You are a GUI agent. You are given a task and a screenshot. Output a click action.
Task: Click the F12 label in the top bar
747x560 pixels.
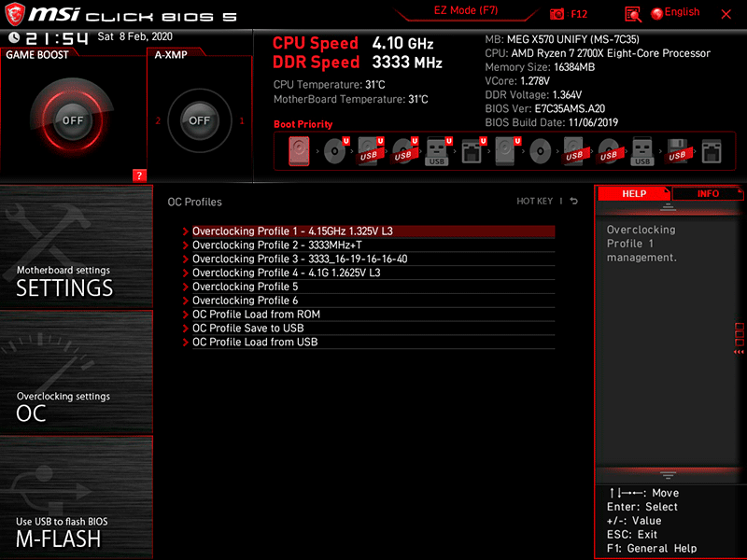(x=579, y=14)
